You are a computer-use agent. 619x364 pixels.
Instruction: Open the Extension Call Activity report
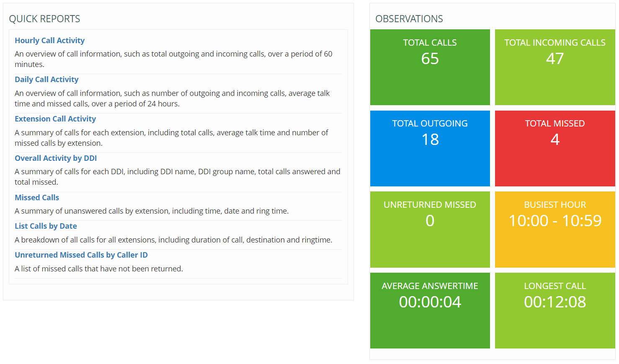click(x=55, y=119)
